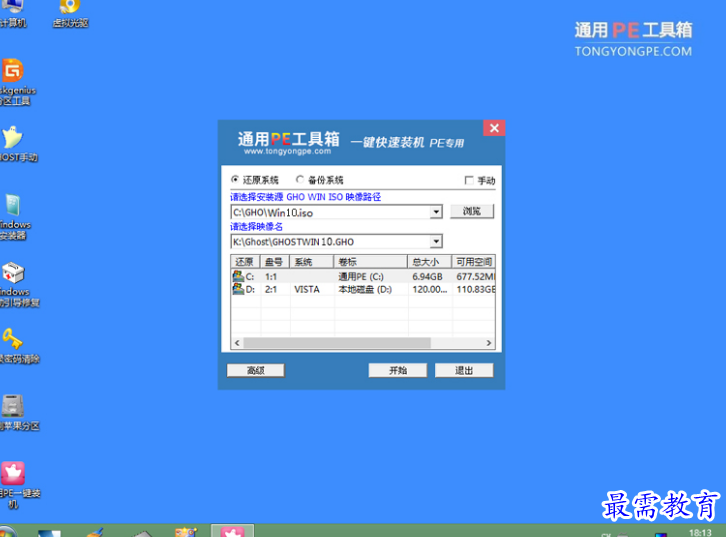
Task: Expand the image name dropdown arrow
Action: point(436,241)
